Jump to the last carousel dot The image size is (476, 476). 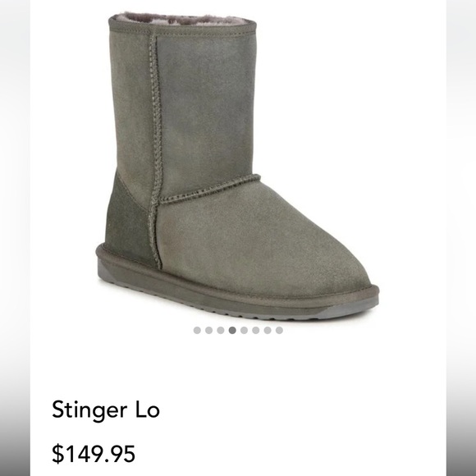pos(279,330)
